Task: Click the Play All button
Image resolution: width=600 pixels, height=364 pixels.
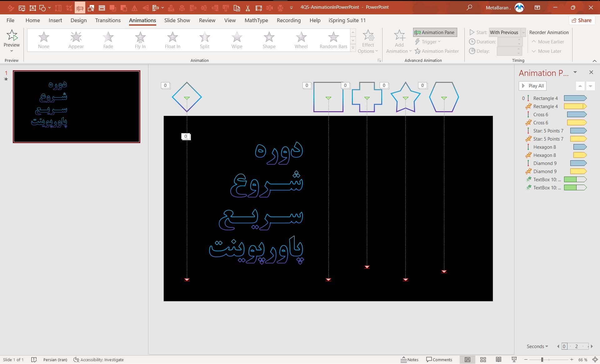Action: point(533,86)
